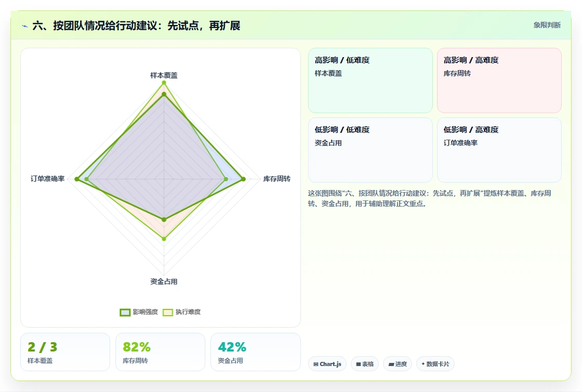This screenshot has width=582, height=392.
Task: Click the 执行难度 legend label
Action: pos(188,312)
